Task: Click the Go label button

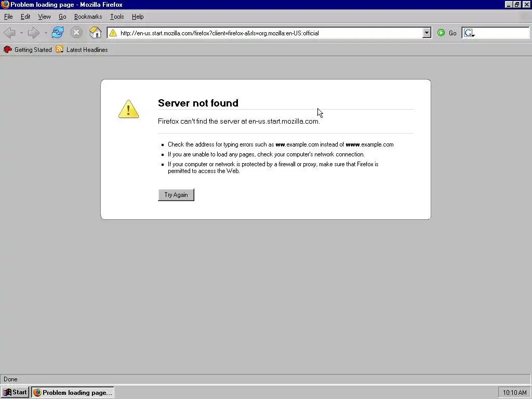Action: [453, 33]
